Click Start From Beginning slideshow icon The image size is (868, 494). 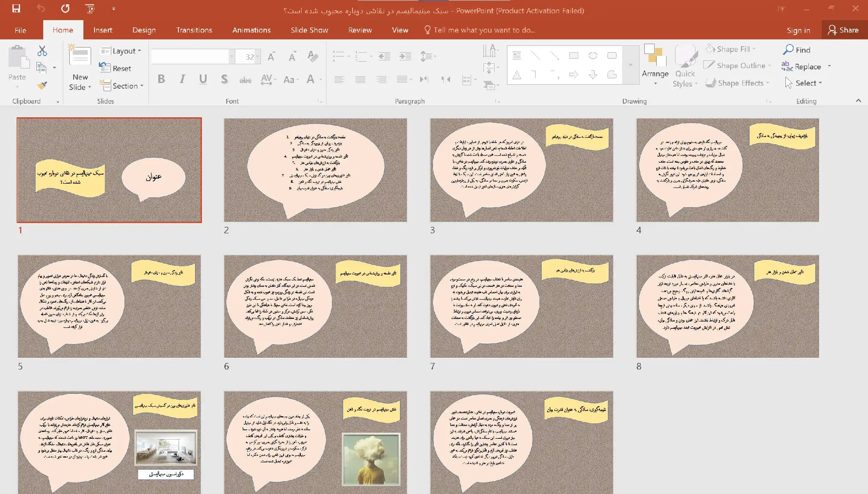(x=90, y=9)
